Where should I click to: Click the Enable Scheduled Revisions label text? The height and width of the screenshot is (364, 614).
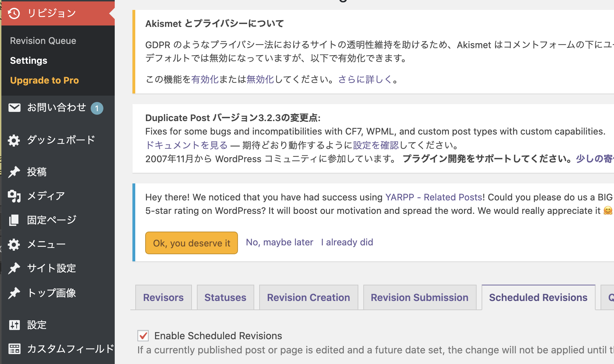[x=218, y=336]
